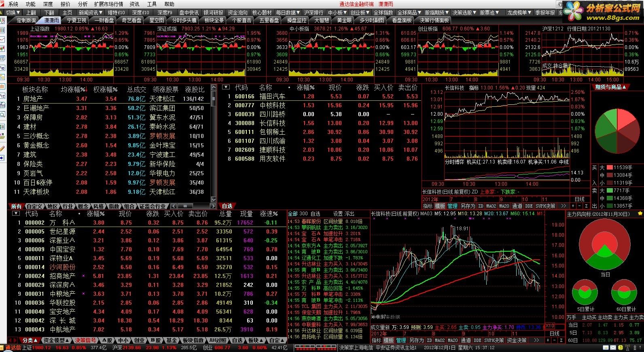This screenshot has width=644, height=352.
Task: Click the 均涨幅% column header in sector list
Action: 73,89
